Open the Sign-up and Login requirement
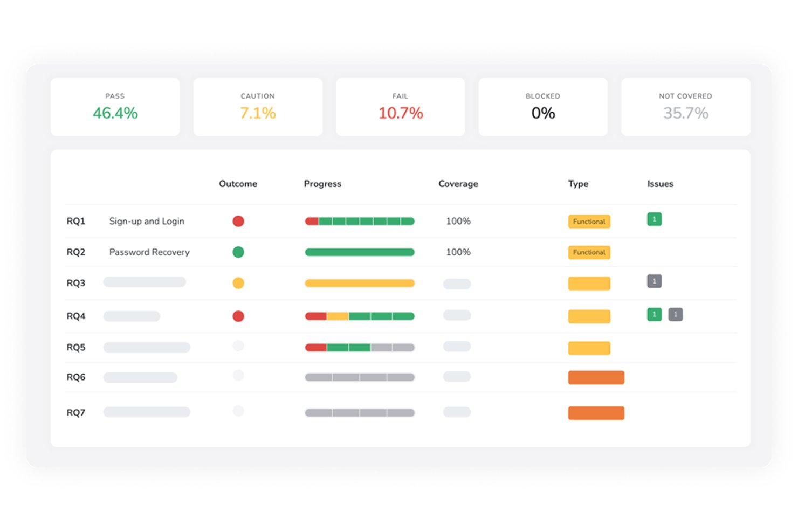This screenshot has height=532, width=798. [147, 221]
